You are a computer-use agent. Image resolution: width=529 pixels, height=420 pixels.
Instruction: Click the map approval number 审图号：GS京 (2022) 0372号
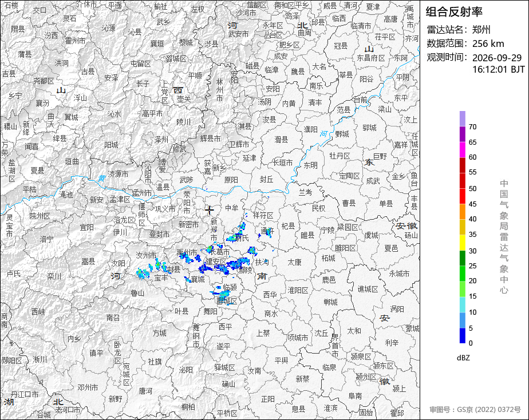(x=475, y=410)
